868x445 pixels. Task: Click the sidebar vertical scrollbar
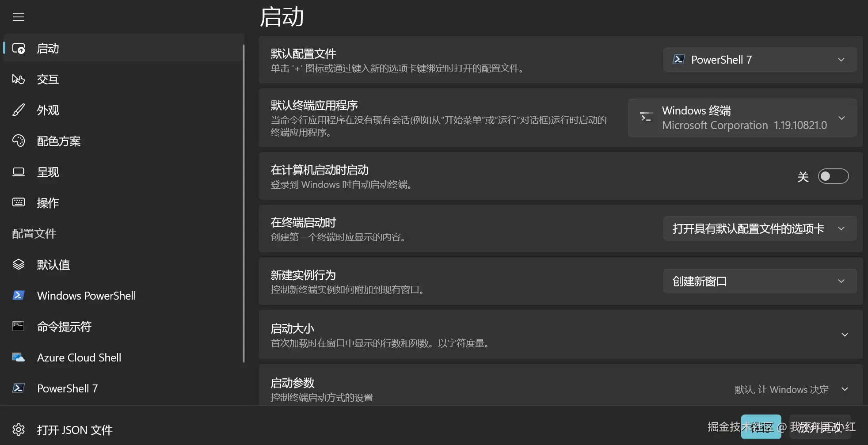[244, 203]
